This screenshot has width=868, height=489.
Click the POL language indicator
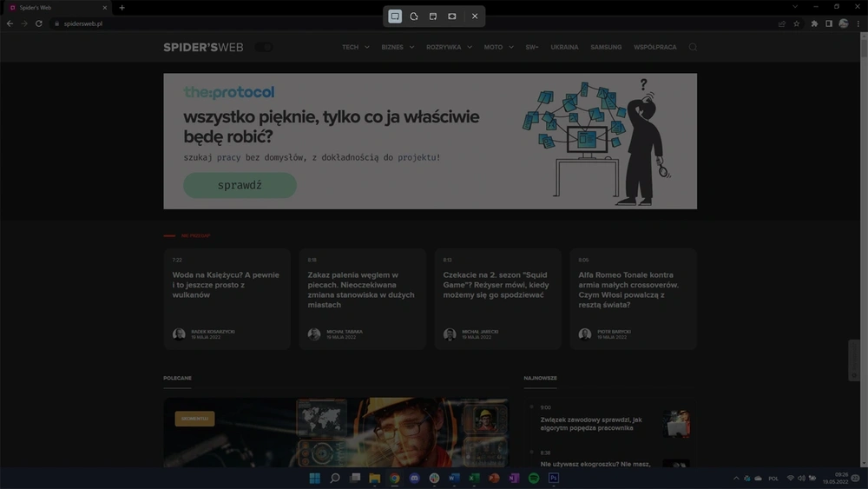click(x=773, y=478)
